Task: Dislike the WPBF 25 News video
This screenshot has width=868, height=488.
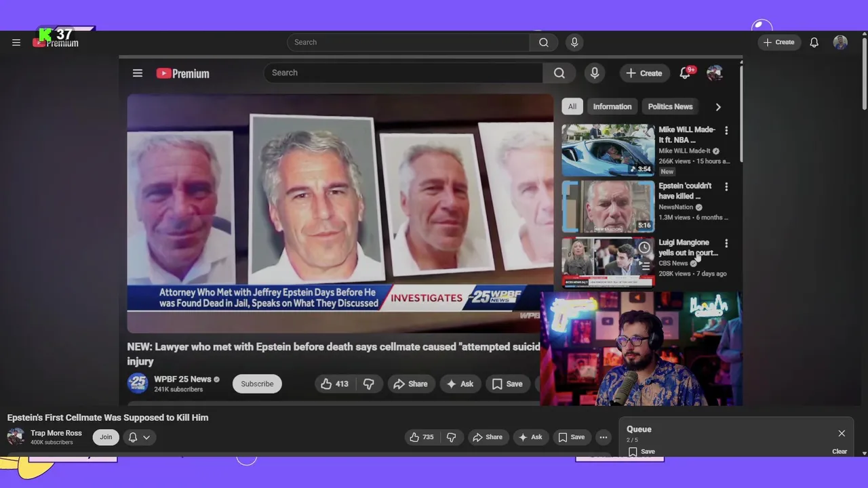Action: click(x=369, y=384)
